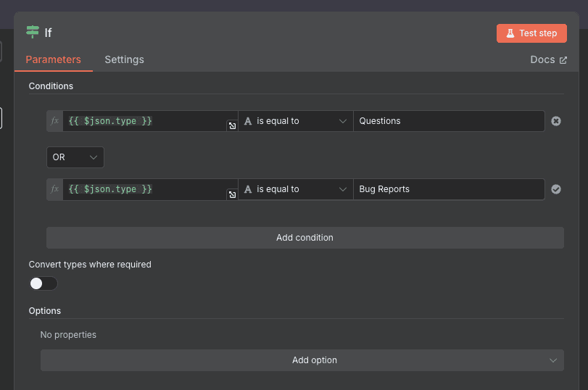
Task: Click the external link icon beside Docs
Action: (x=563, y=60)
